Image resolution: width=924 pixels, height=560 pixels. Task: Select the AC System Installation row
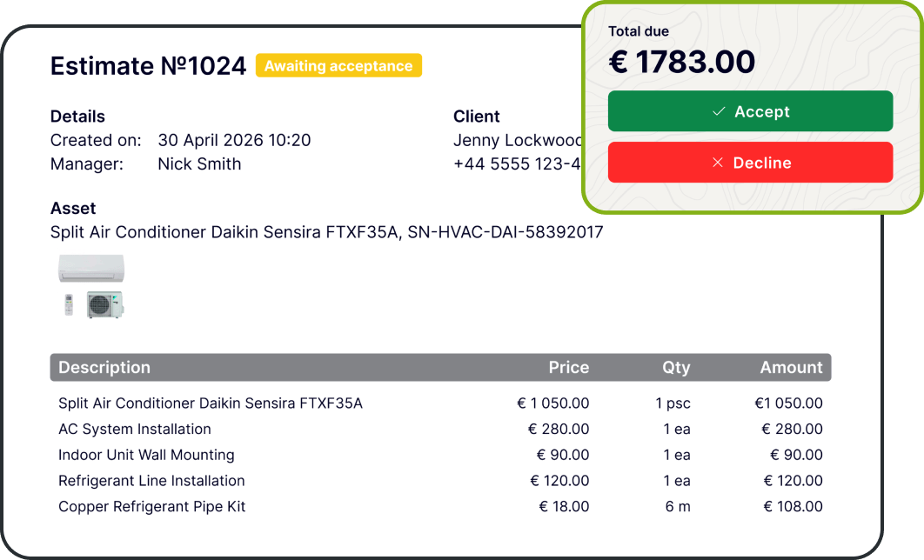click(440, 430)
